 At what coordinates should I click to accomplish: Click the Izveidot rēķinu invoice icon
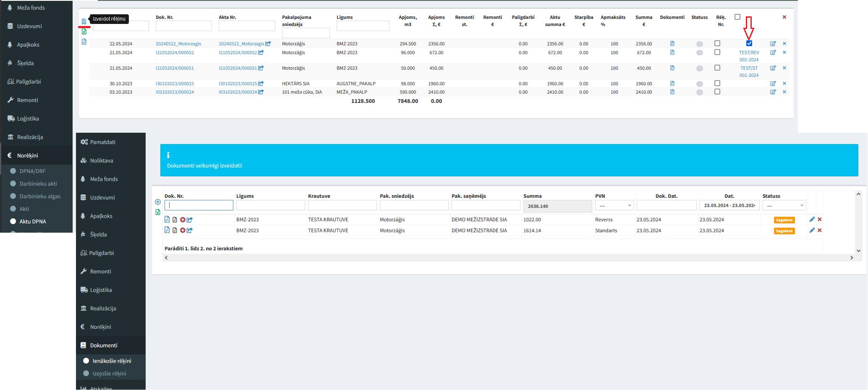(84, 21)
